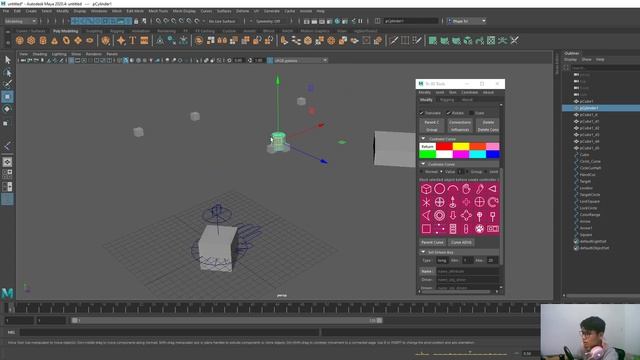
Task: Choose the Select tool arrow in toolbox
Action: 7,60
